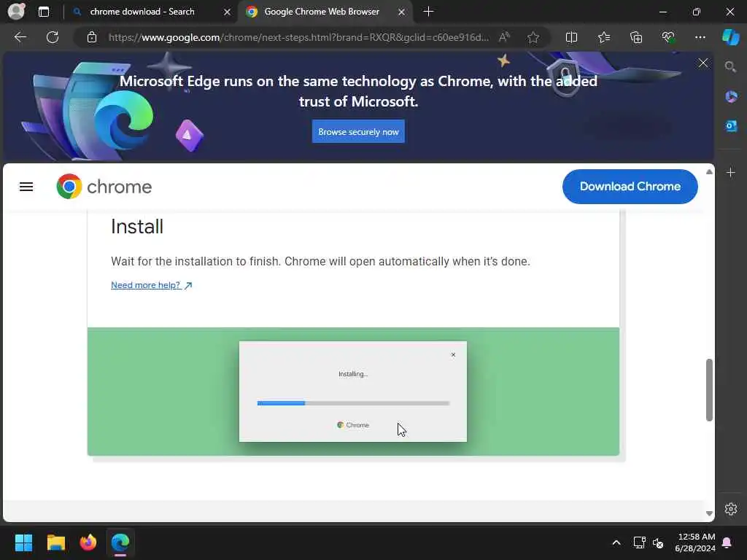Open the Windows Start menu
Viewport: 747px width, 560px height.
(23, 542)
